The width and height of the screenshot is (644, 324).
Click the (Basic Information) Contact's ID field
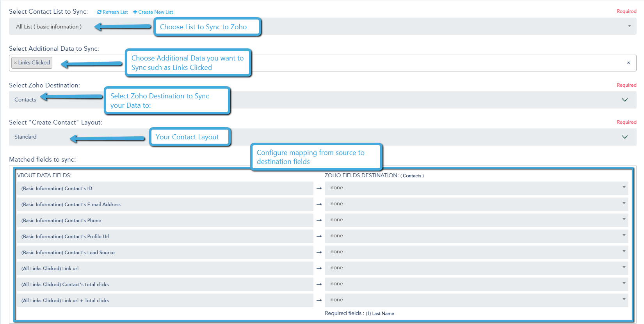[x=165, y=188]
